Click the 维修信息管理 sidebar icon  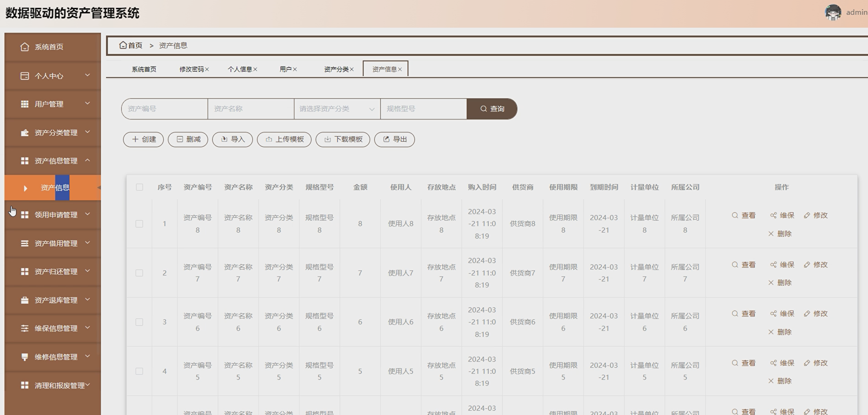tap(25, 357)
